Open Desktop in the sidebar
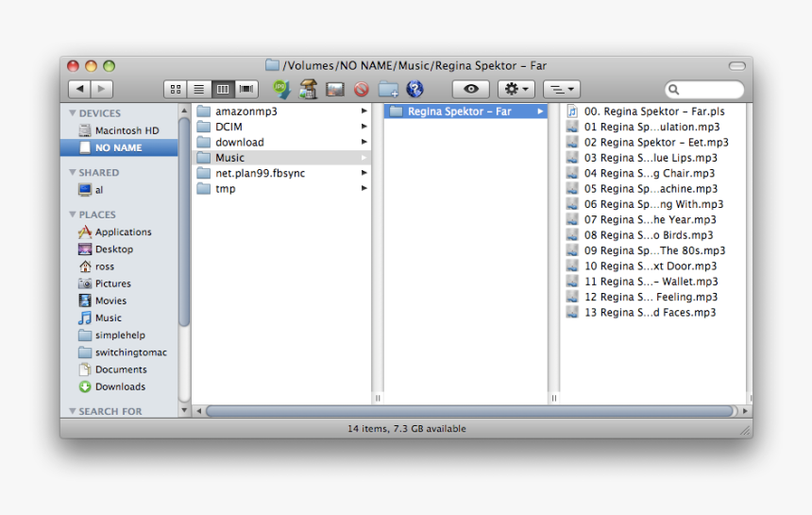 coord(119,249)
